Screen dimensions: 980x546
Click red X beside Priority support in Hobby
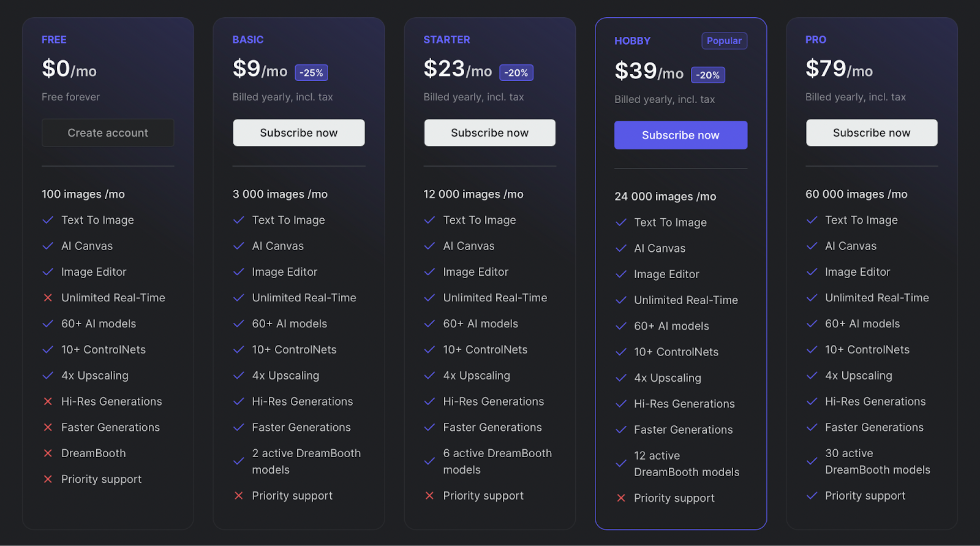click(621, 498)
